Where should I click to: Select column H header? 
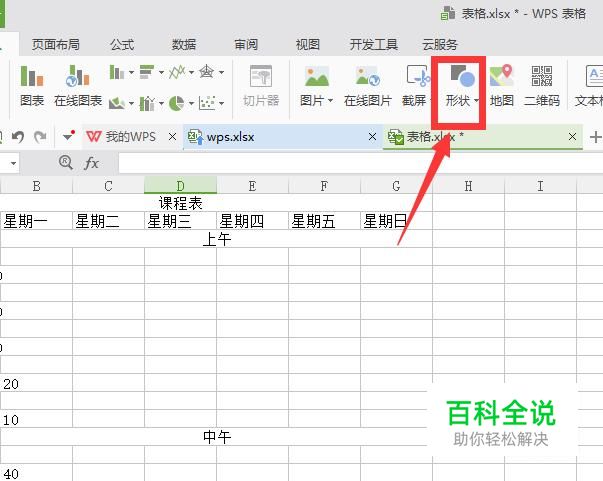(468, 186)
